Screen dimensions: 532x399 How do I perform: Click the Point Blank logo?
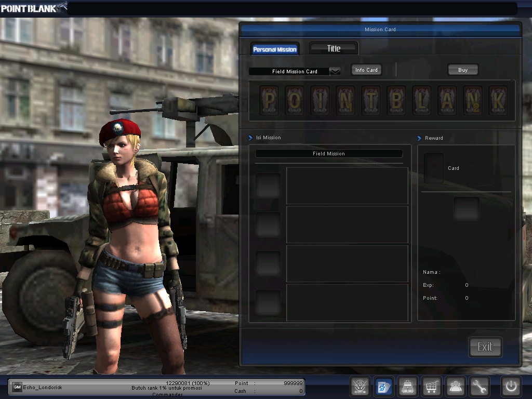tap(33, 8)
